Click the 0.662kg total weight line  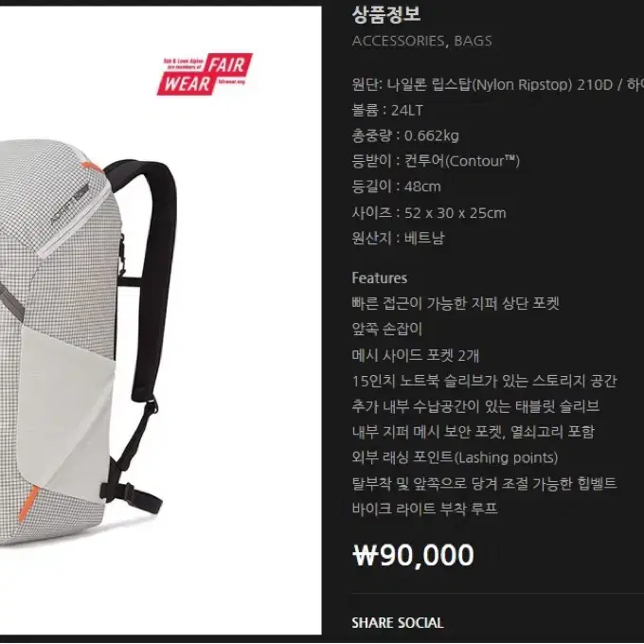coord(405,136)
